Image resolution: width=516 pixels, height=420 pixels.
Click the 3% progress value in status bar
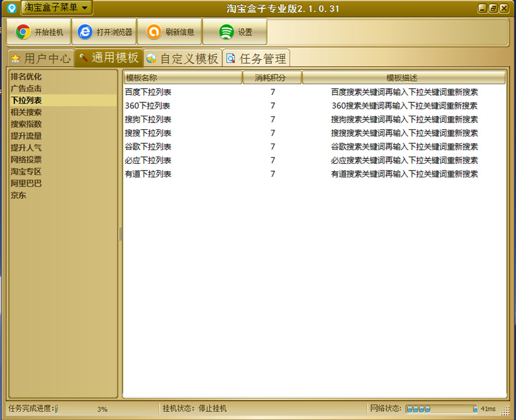[x=103, y=409]
